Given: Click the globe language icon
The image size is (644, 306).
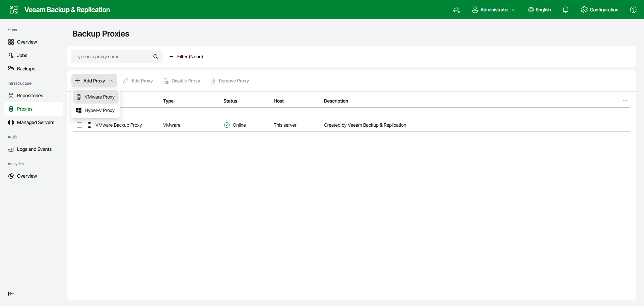Looking at the screenshot, I should 531,10.
